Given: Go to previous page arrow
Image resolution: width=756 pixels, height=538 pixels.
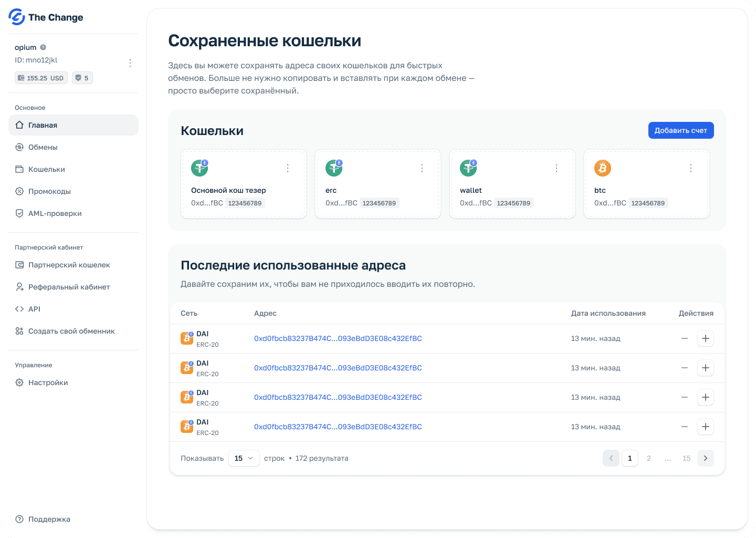Looking at the screenshot, I should coord(611,458).
